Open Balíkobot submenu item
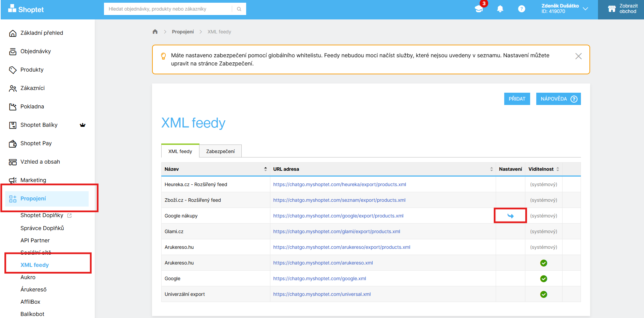Screen dimensions: 644x318 point(32,314)
